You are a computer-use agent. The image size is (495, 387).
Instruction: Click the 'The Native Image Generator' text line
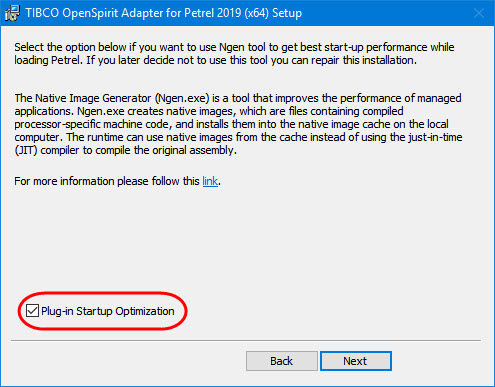(238, 98)
